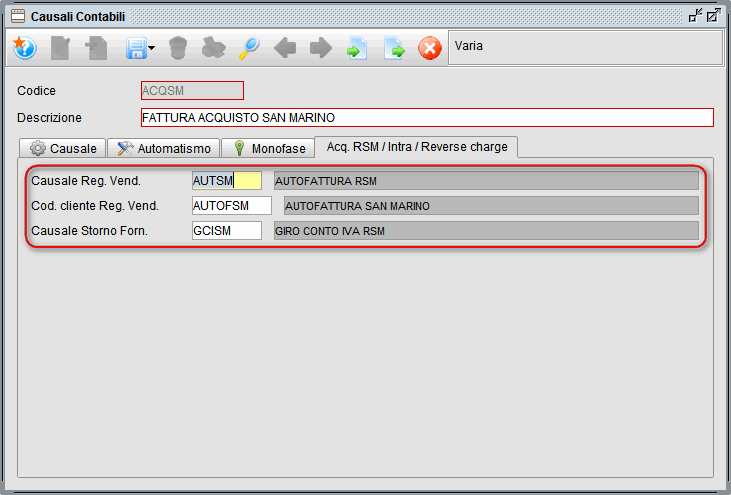Click the import document green arrow icon
731x495 pixels.
[357, 48]
